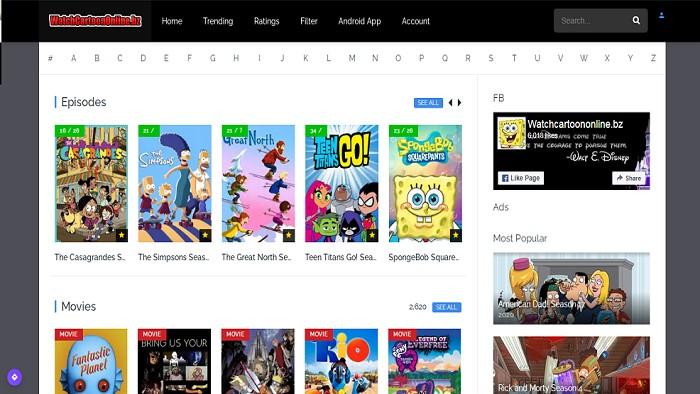
Task: Click SEE ALL button for Episodes
Action: point(428,103)
